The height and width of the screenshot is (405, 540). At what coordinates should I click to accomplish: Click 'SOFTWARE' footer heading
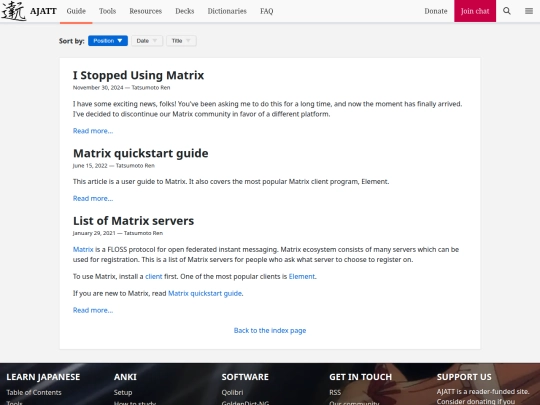245,377
